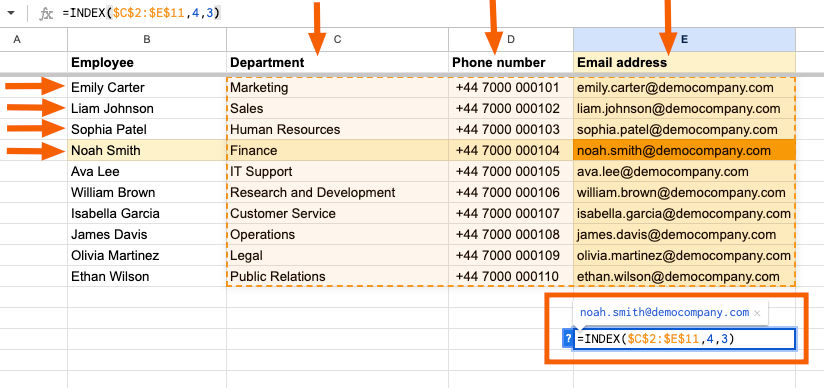Click the blue question mark formula help icon
This screenshot has width=824, height=388.
click(568, 338)
